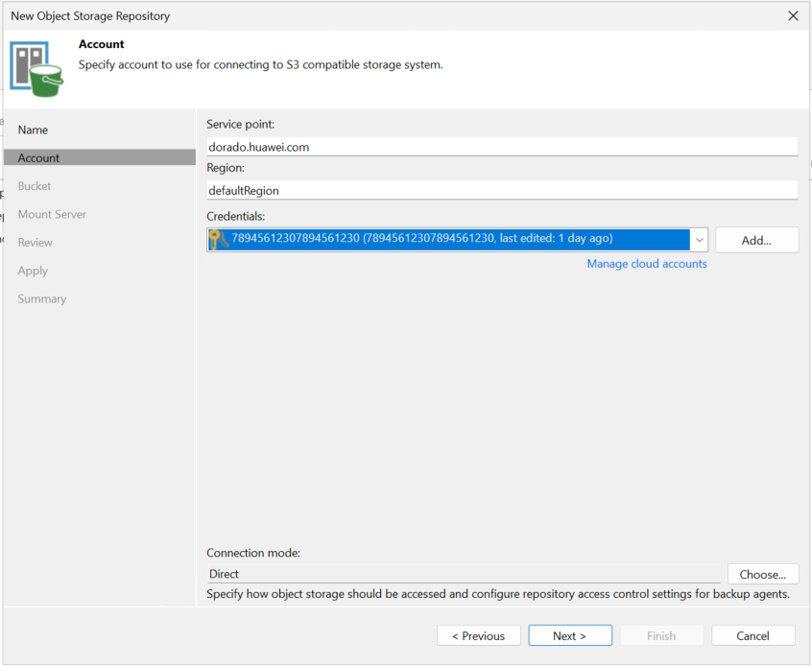Click the key icon in Credentials field
The image size is (812, 666).
click(219, 239)
